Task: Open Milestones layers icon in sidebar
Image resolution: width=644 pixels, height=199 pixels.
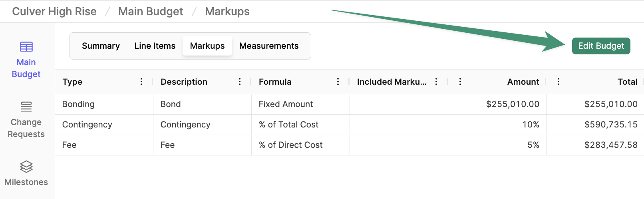Action: pyautogui.click(x=26, y=167)
